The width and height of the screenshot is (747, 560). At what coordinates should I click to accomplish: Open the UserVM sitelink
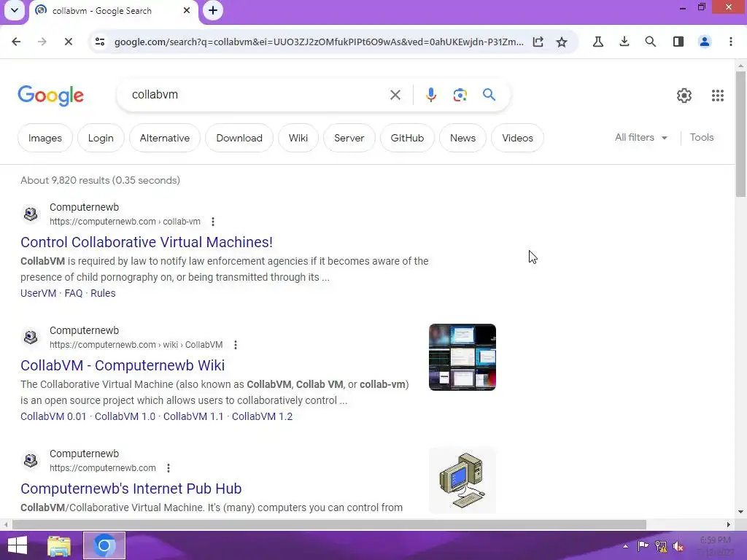[38, 293]
